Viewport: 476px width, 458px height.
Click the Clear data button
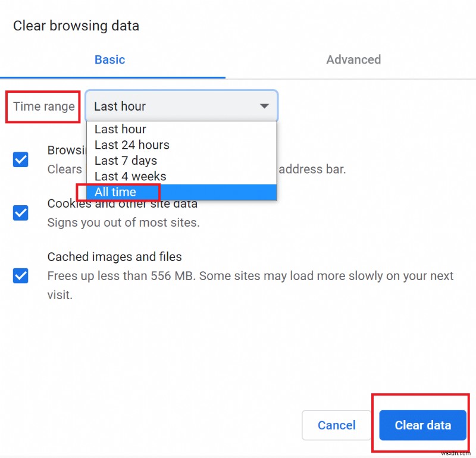pos(422,425)
